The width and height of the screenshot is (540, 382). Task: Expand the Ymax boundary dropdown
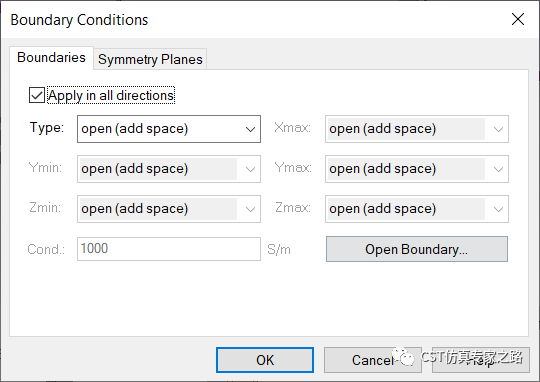pos(417,169)
